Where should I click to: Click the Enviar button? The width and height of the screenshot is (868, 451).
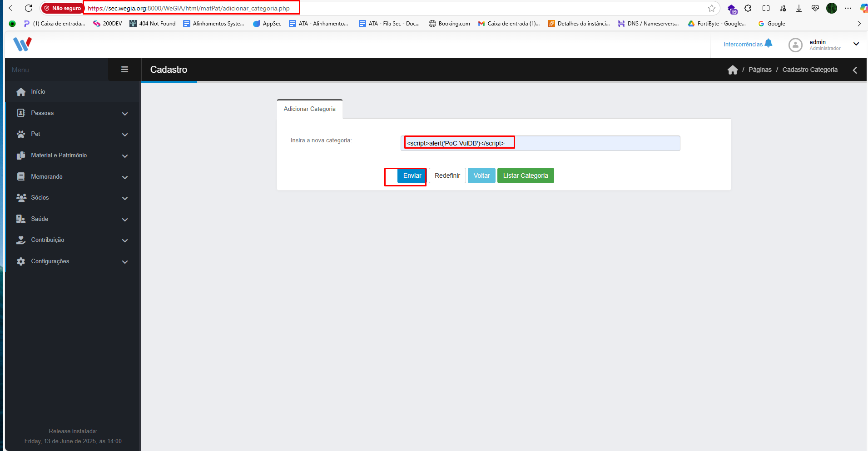[412, 175]
